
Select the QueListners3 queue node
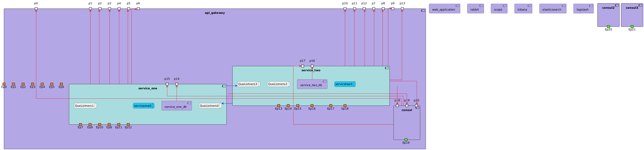[248, 84]
